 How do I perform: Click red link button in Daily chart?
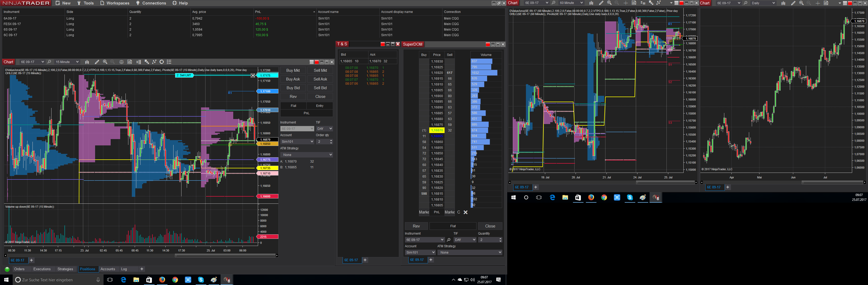pos(850,3)
